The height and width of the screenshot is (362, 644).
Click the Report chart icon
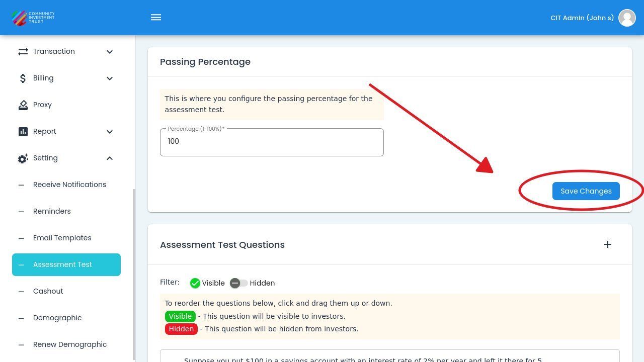tap(23, 132)
